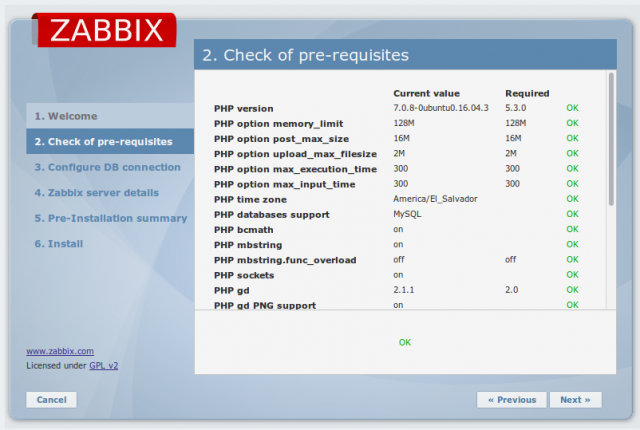The image size is (640, 430).
Task: Select the PHP option max_input_time label
Action: pyautogui.click(x=284, y=184)
